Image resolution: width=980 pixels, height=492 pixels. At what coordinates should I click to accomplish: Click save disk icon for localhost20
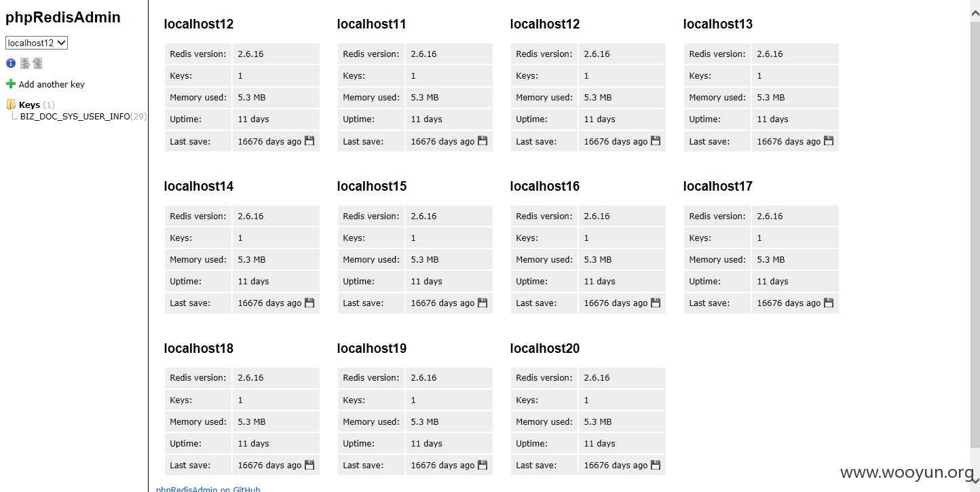tap(656, 465)
